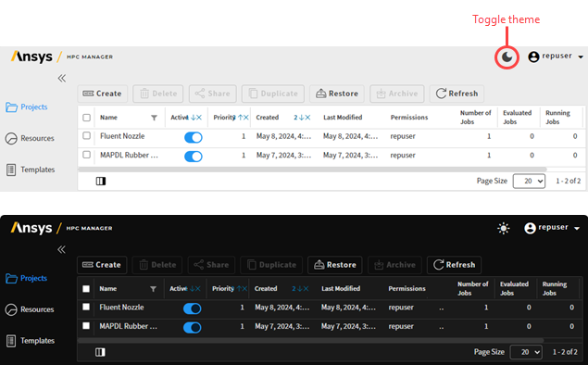Screen dimensions: 588x365
Task: Open Page Size dropdown in light view
Action: point(529,182)
